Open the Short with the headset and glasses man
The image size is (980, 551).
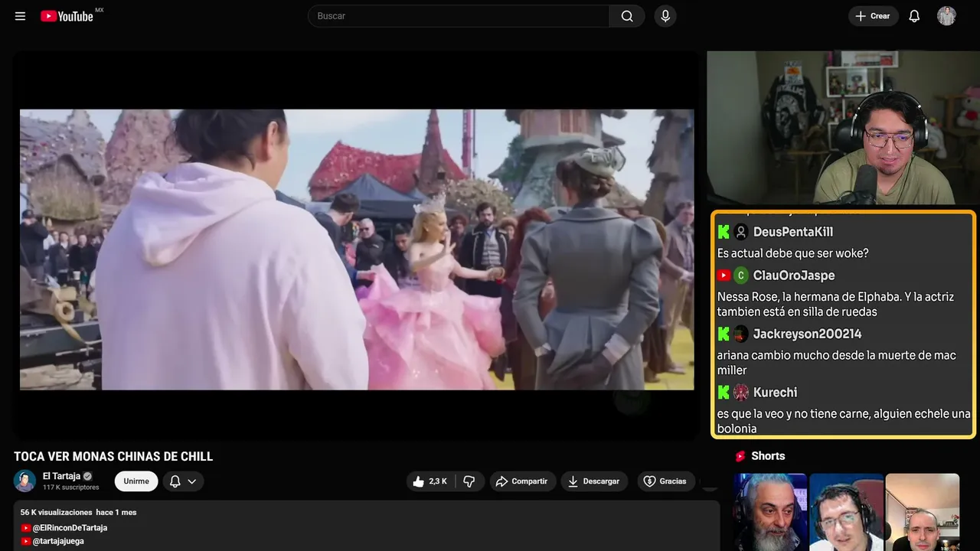coord(846,512)
